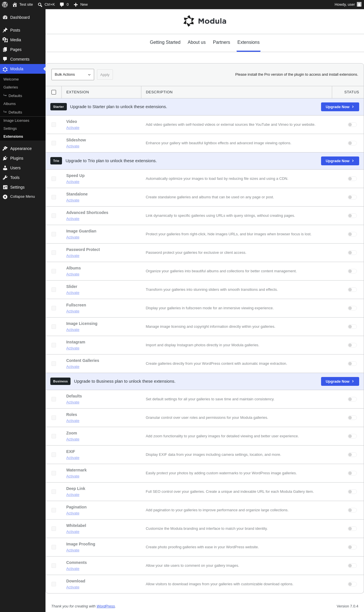The height and width of the screenshot is (612, 364).
Task: Click the Business plan badge
Action: pos(61,381)
